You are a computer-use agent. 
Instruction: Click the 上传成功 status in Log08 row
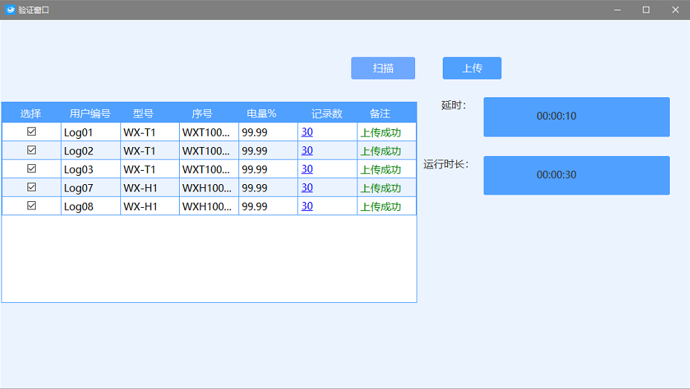point(381,206)
